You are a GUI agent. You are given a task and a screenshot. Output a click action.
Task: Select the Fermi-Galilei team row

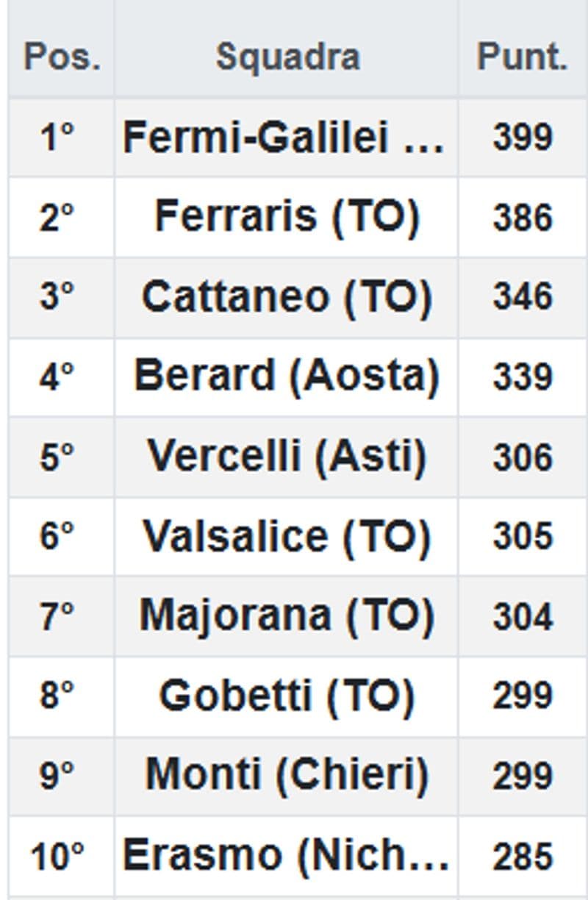pyautogui.click(x=284, y=137)
